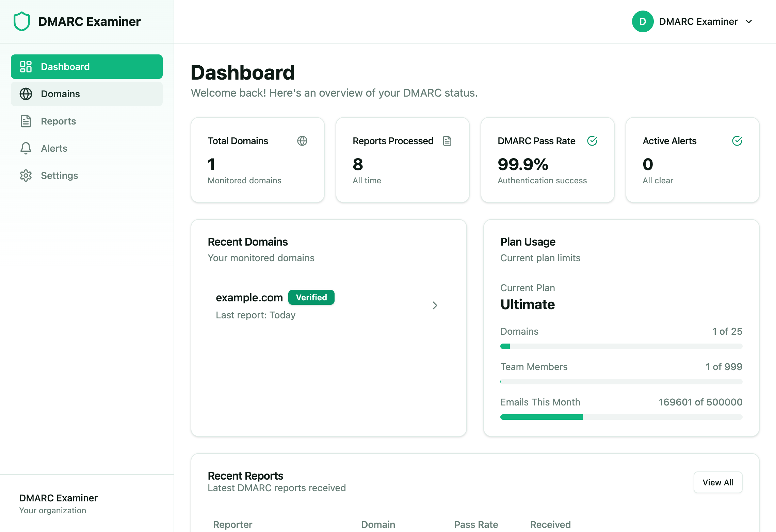The height and width of the screenshot is (532, 776).
Task: Expand the example.com domain details chevron
Action: (x=435, y=305)
